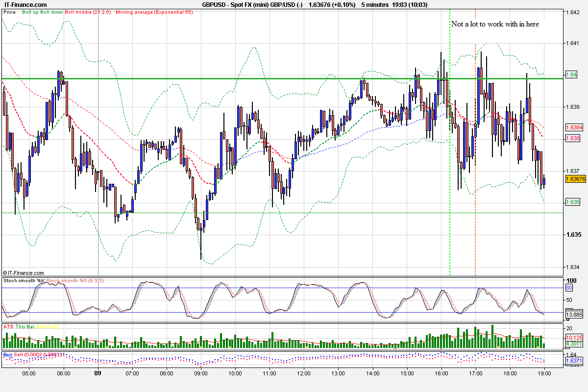Image resolution: width=588 pixels, height=392 pixels.
Task: Click the 1.635 price axis label
Action: coord(573,234)
